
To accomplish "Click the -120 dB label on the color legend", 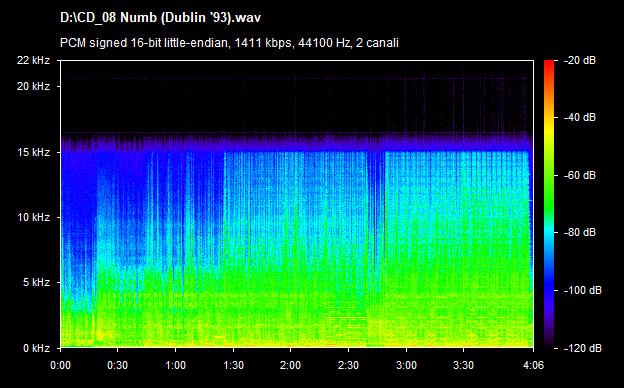I will [x=582, y=349].
